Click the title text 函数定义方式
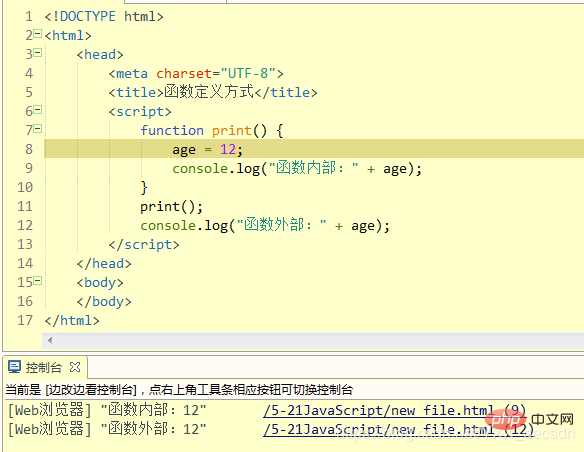 [x=209, y=92]
